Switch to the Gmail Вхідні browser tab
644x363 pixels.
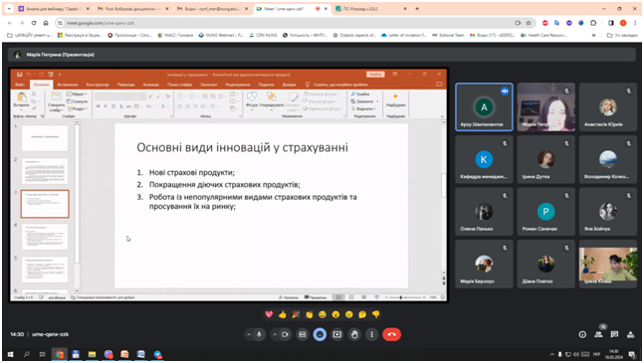click(212, 9)
